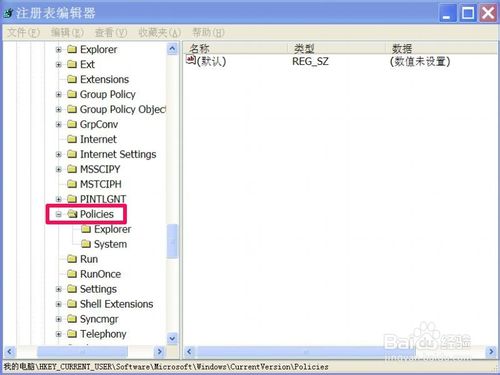Click the RunOnce folder icon
500x375 pixels.
coord(72,274)
